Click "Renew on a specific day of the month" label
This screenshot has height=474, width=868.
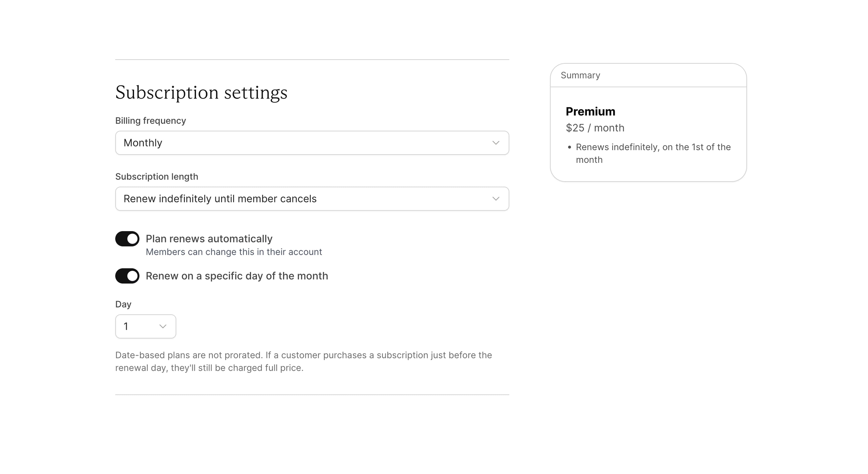(x=237, y=276)
